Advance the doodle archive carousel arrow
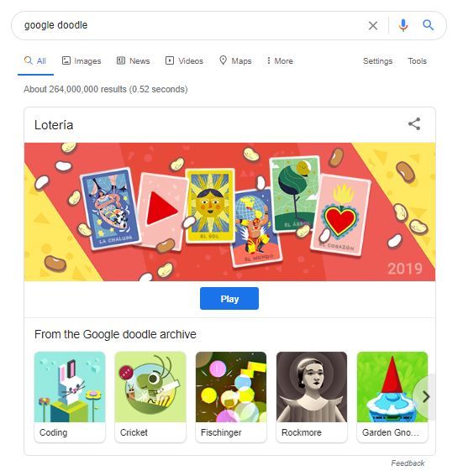The width and height of the screenshot is (463, 476). 426,396
